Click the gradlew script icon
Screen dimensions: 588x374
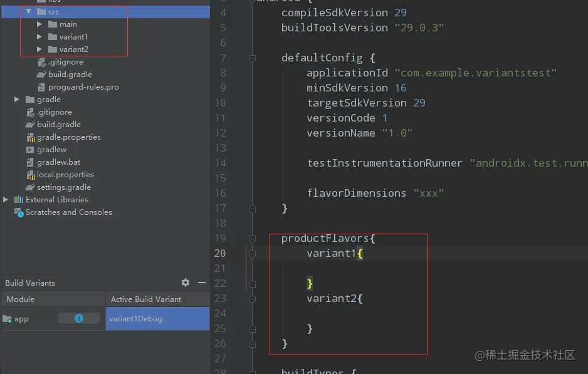(30, 150)
